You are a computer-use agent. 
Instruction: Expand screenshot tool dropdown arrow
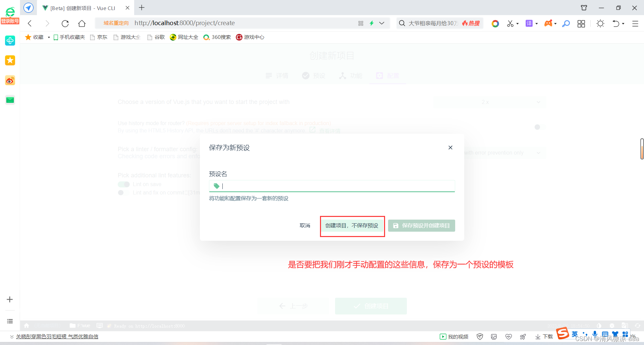pyautogui.click(x=518, y=24)
